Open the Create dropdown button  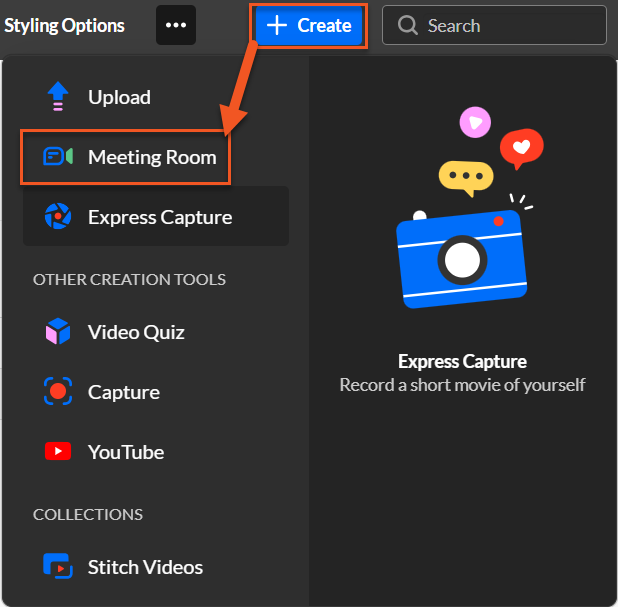(x=309, y=26)
